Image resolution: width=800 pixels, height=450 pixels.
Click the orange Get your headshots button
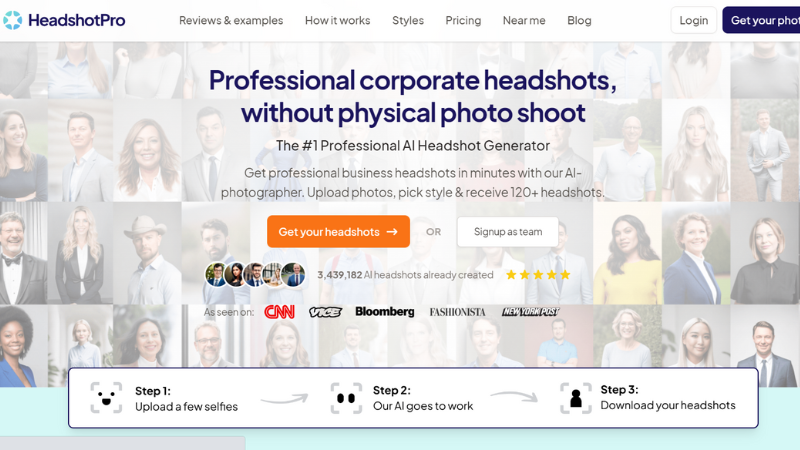pyautogui.click(x=338, y=232)
